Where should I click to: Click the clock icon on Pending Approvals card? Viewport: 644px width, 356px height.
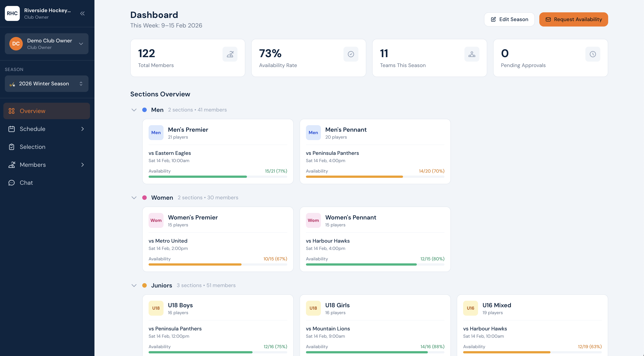(x=592, y=54)
